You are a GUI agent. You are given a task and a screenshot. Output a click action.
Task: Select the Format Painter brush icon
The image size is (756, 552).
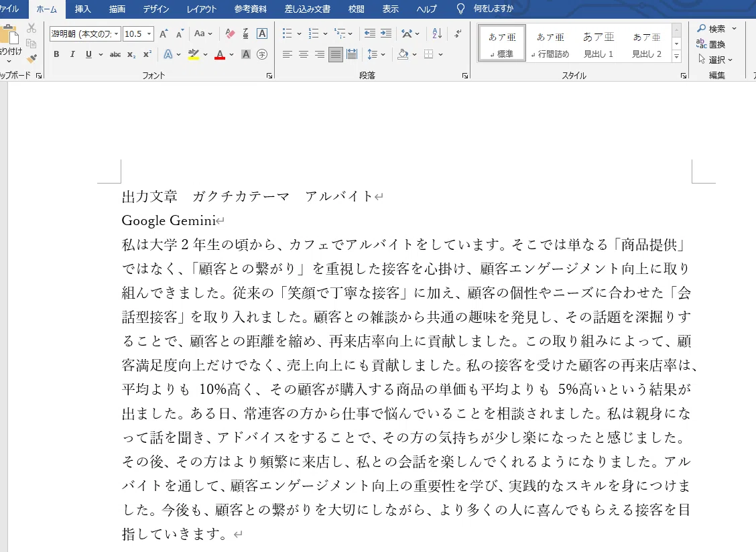(31, 59)
